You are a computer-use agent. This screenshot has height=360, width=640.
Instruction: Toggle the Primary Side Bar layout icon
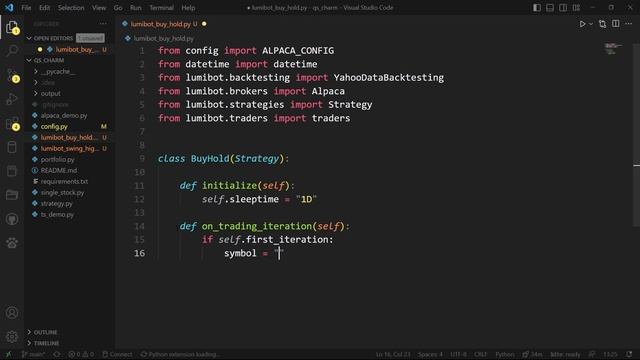537,8
